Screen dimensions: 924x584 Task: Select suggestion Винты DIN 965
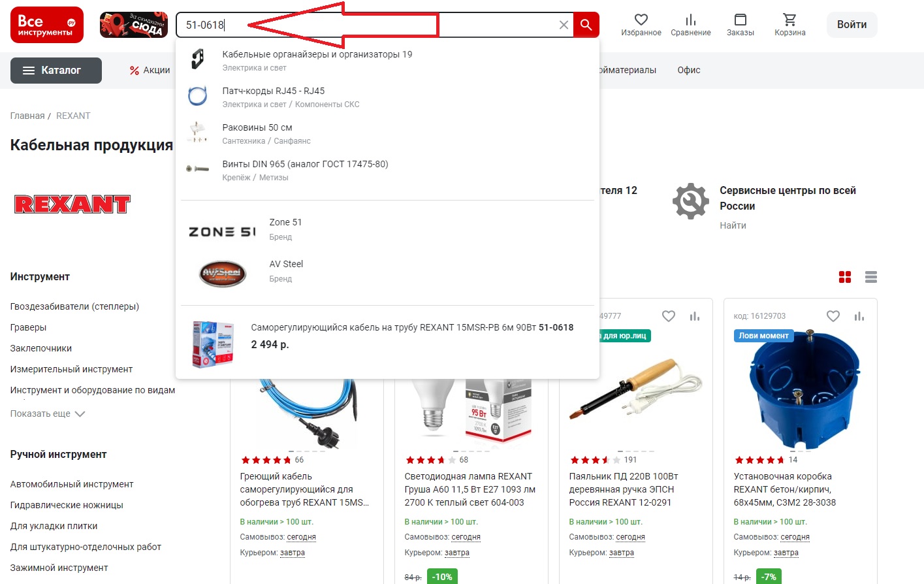pos(388,170)
